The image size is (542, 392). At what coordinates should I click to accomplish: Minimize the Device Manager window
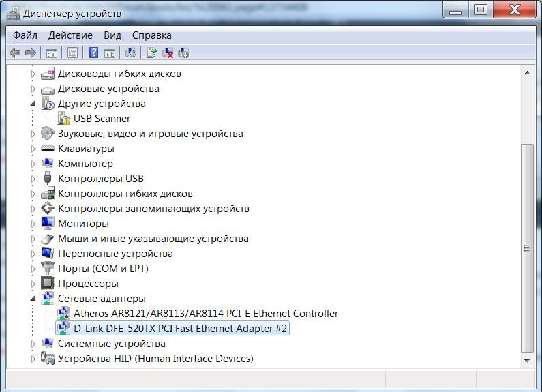pos(455,10)
